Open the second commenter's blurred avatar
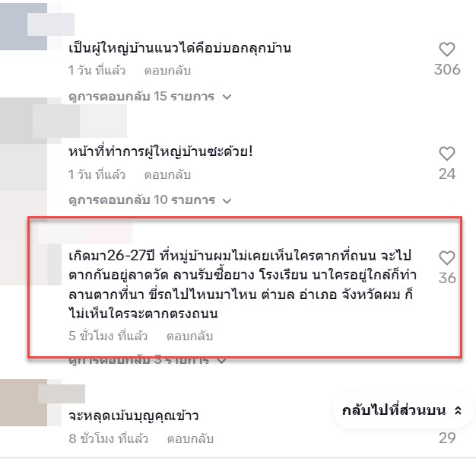This screenshot has width=476, height=459. [x=24, y=121]
